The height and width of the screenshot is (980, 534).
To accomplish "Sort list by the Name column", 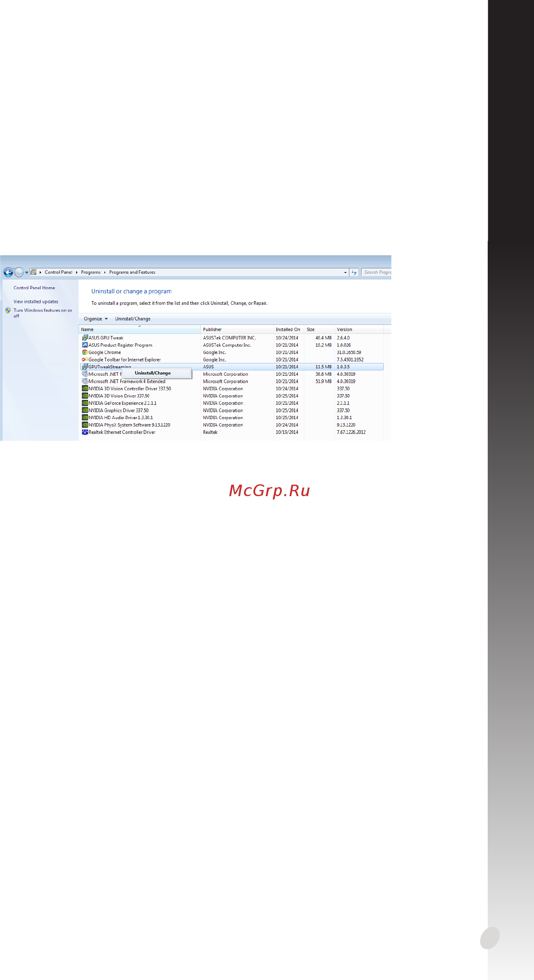I will [139, 329].
